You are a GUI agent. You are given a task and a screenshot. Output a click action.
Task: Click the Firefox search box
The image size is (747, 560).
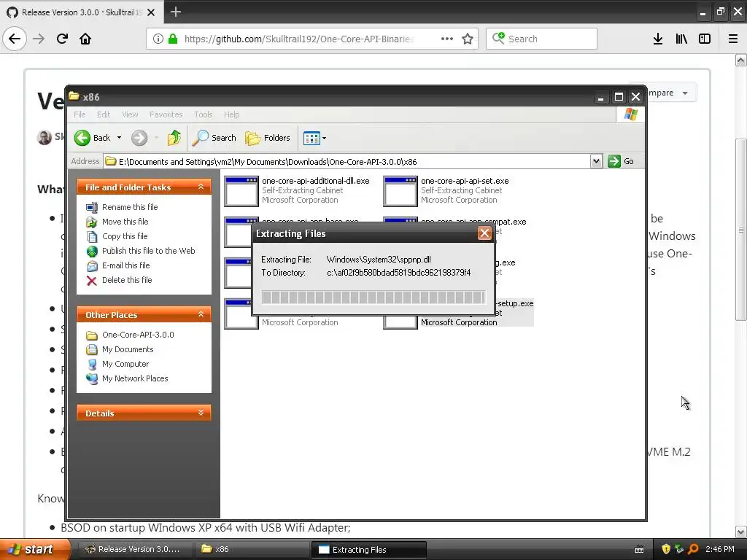[x=541, y=39]
